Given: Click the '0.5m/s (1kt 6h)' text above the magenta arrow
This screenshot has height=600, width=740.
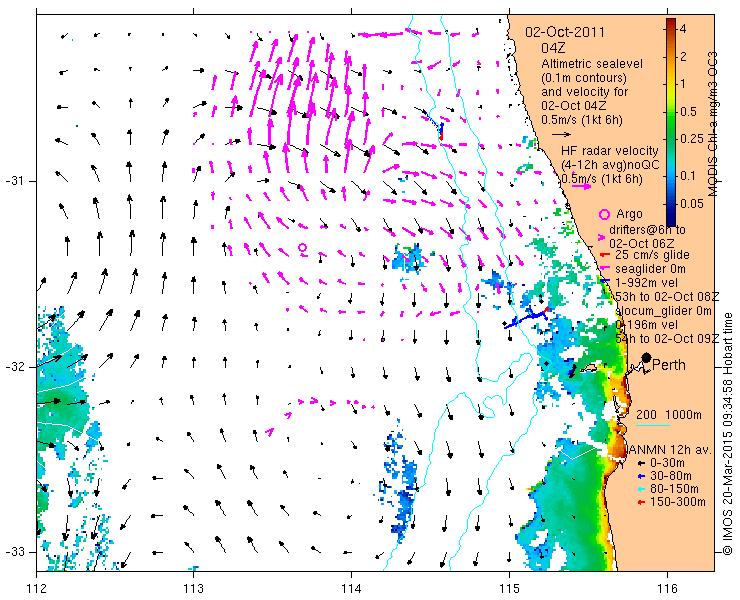Looking at the screenshot, I should (602, 179).
